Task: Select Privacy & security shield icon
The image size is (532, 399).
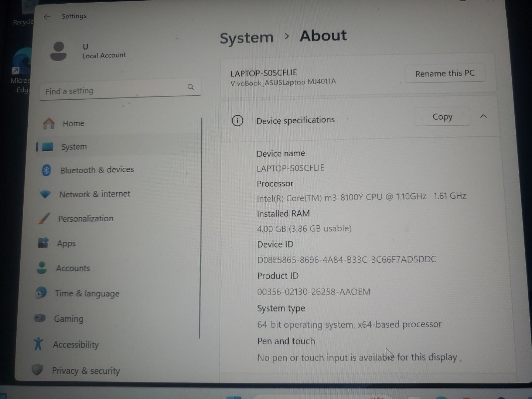Action: [37, 369]
